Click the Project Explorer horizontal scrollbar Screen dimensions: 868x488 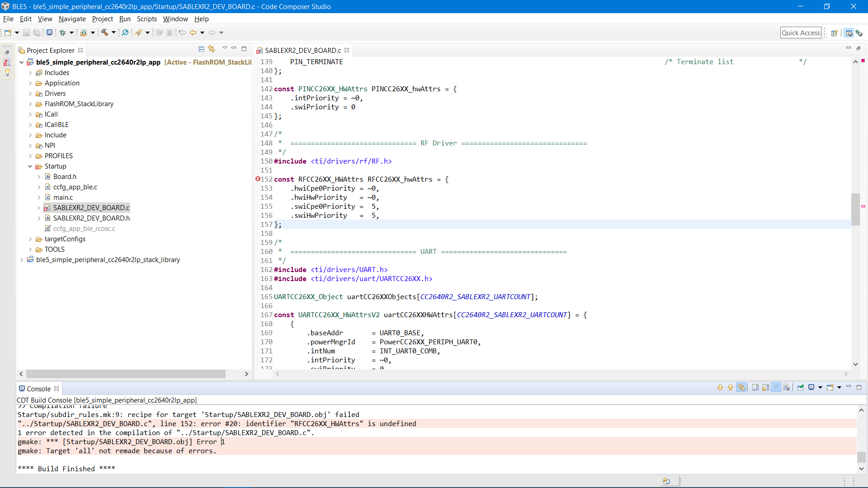[126, 374]
